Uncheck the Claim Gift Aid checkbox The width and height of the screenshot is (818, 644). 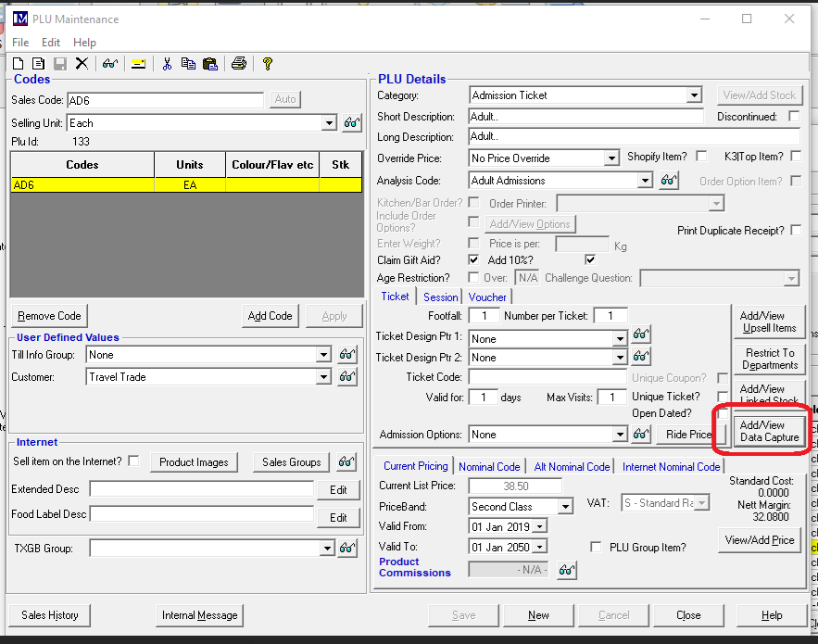pyautogui.click(x=474, y=260)
